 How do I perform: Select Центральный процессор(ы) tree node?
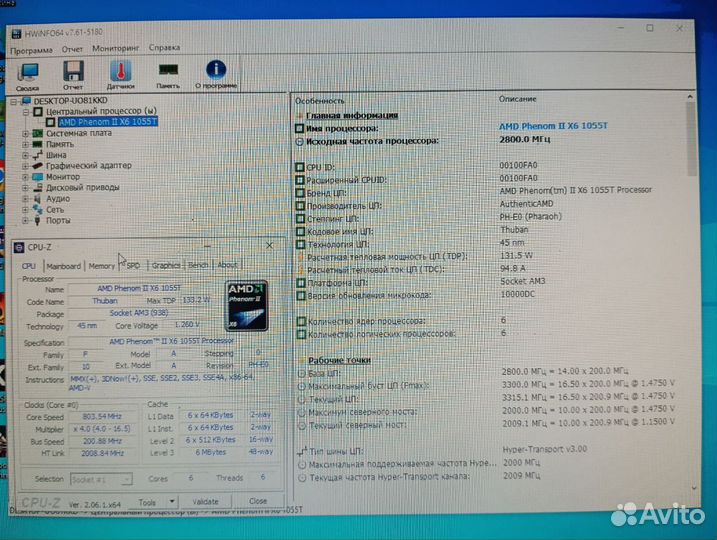[x=101, y=111]
